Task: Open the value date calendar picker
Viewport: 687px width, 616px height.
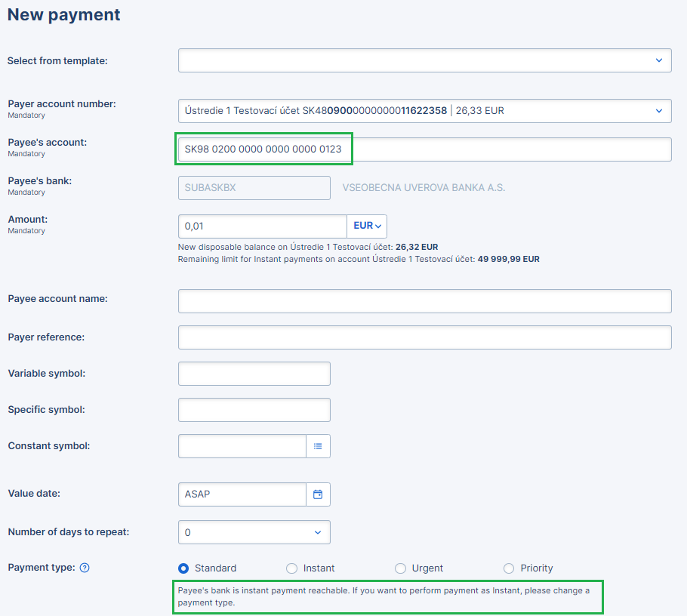Action: click(318, 494)
